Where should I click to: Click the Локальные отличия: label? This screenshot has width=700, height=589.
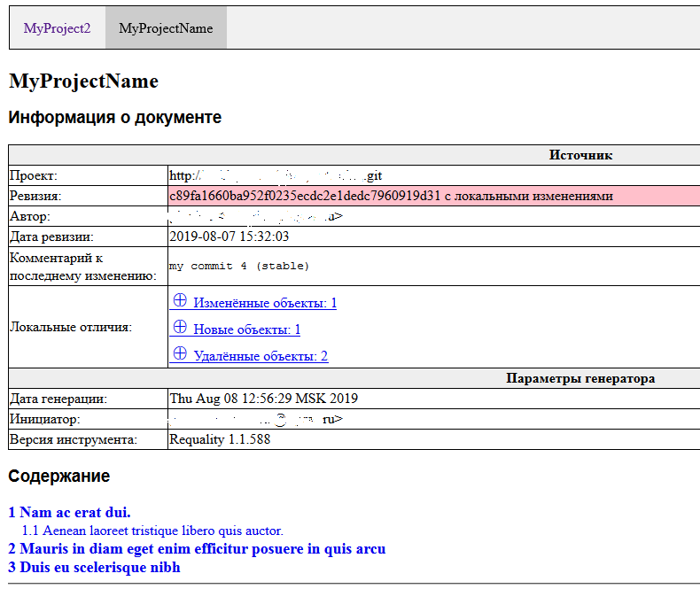71,327
